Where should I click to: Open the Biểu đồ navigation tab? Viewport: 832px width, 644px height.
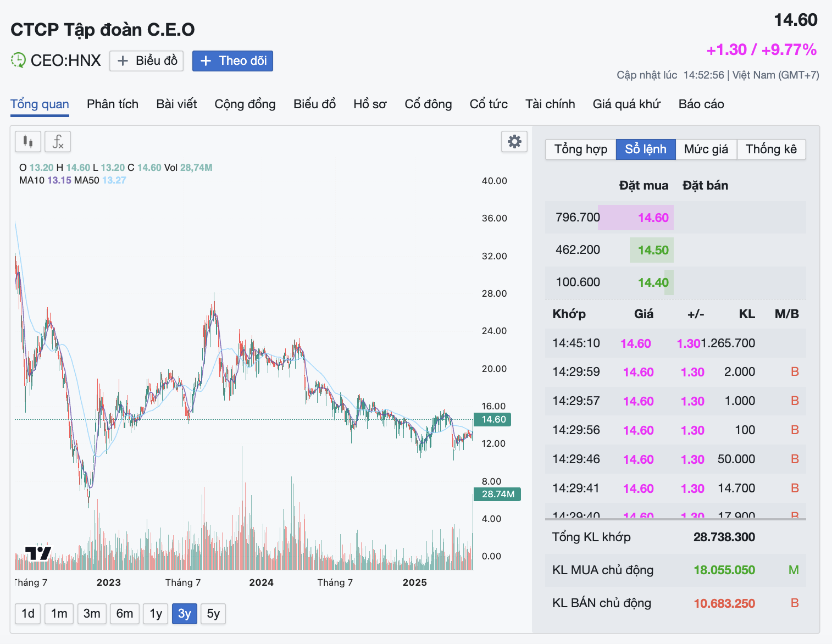tap(314, 104)
